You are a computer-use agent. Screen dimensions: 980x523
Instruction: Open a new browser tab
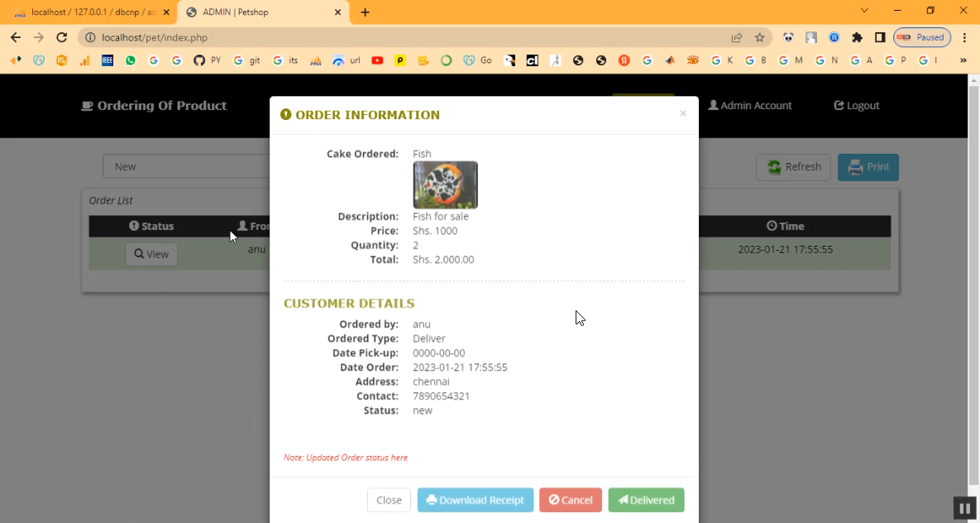click(366, 12)
